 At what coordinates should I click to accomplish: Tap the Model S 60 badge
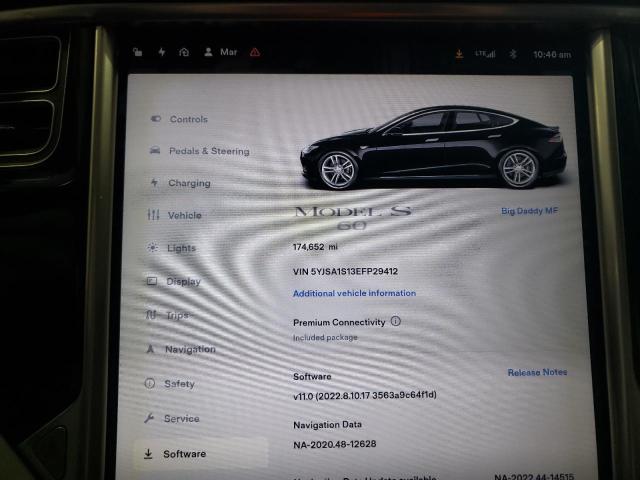click(353, 218)
